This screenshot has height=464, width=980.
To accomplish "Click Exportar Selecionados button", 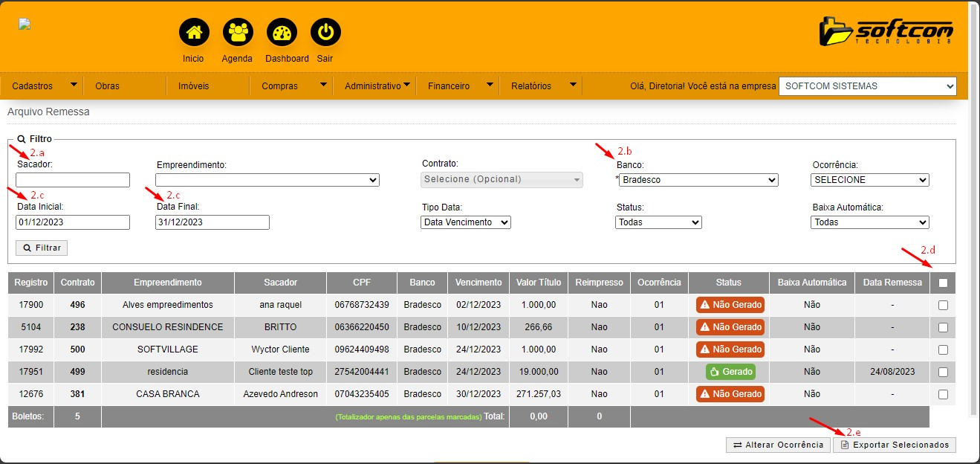I will [x=895, y=445].
